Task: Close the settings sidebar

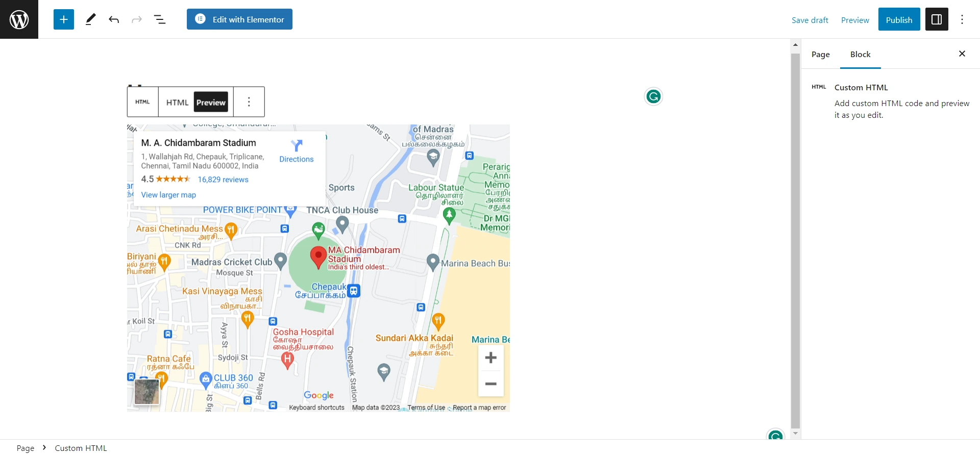Action: [962, 54]
